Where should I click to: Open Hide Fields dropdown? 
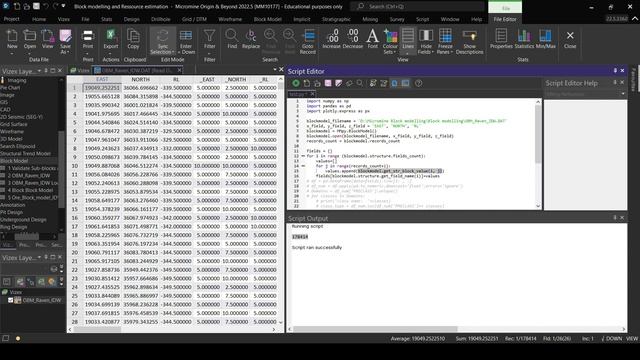[426, 42]
